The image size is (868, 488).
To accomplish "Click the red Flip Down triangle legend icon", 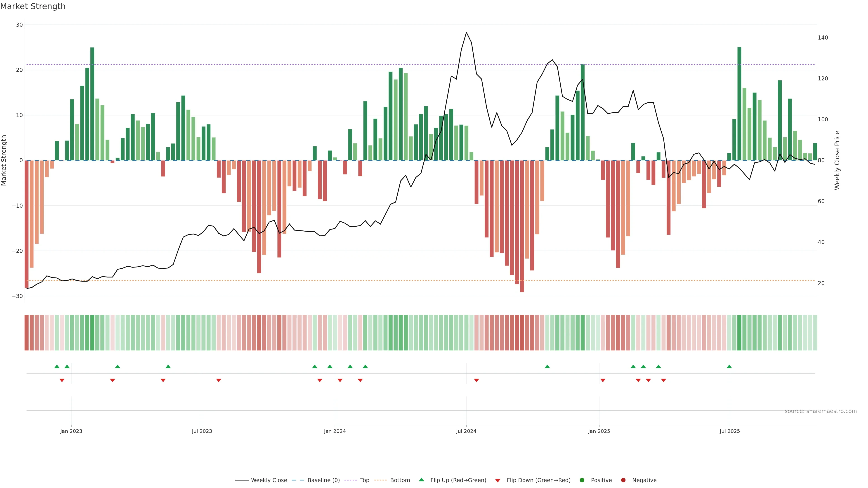I will [498, 480].
